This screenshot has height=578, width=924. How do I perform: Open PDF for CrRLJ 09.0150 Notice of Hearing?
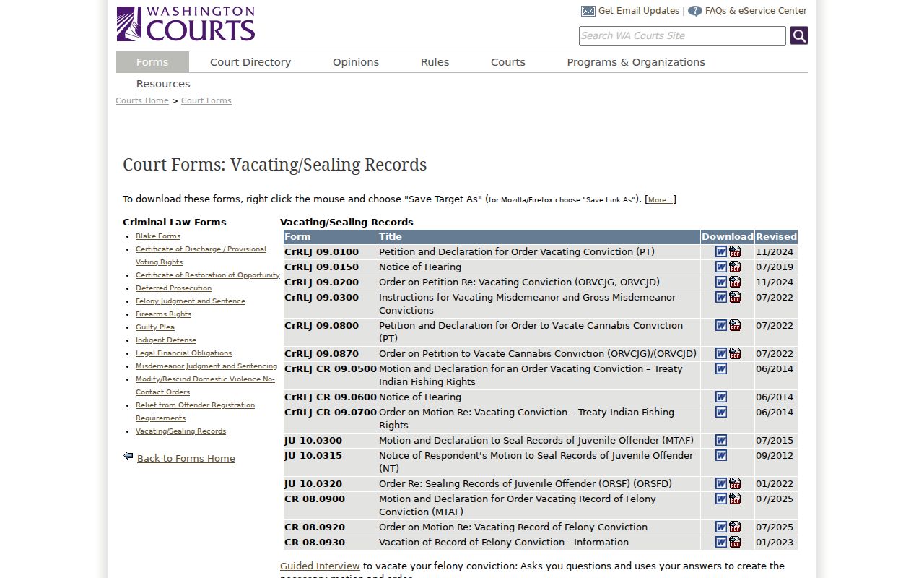coord(735,267)
